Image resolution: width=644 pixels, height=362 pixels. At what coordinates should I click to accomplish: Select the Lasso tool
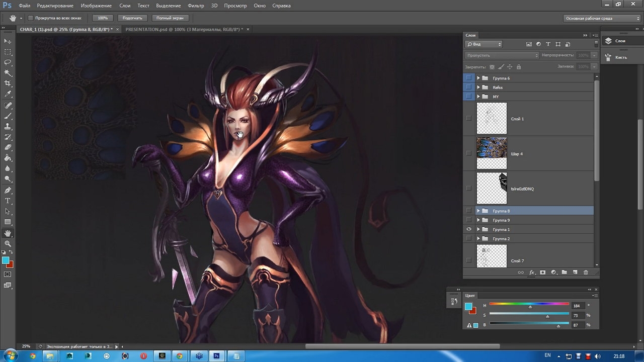click(8, 62)
